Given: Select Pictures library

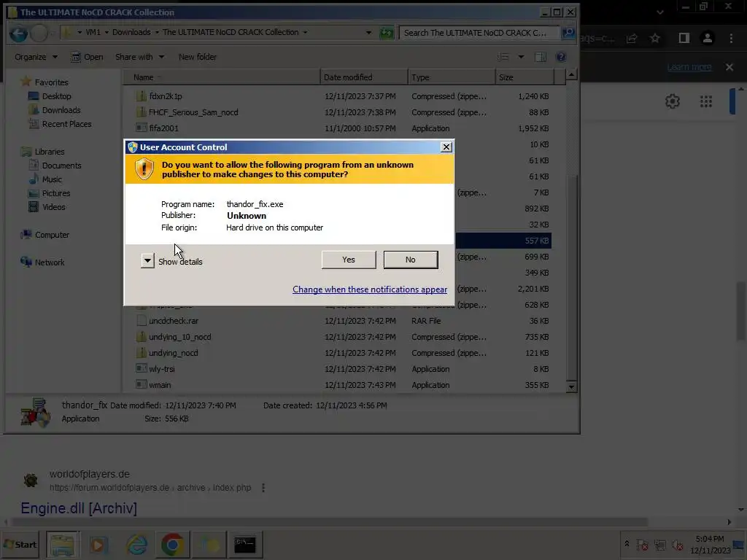Looking at the screenshot, I should click(49, 193).
